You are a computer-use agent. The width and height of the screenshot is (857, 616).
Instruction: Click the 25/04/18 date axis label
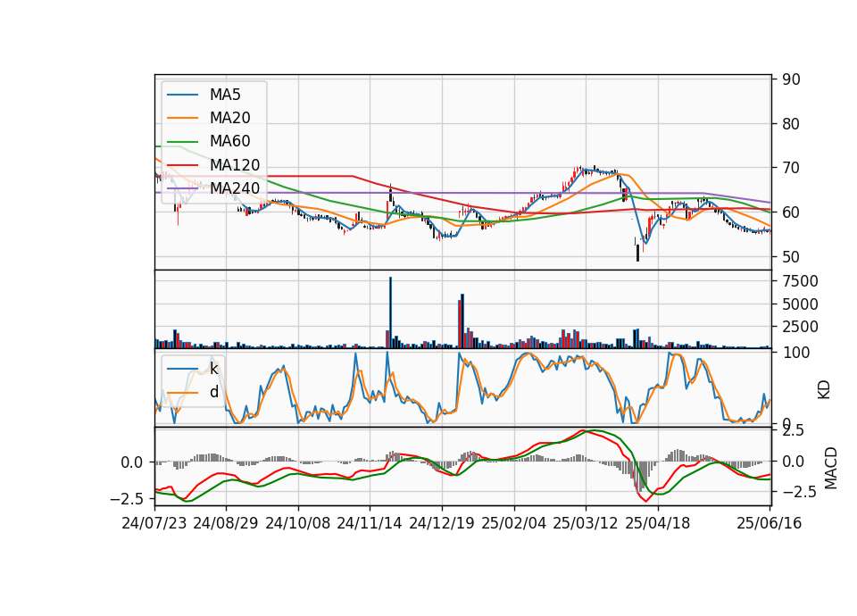(x=658, y=523)
